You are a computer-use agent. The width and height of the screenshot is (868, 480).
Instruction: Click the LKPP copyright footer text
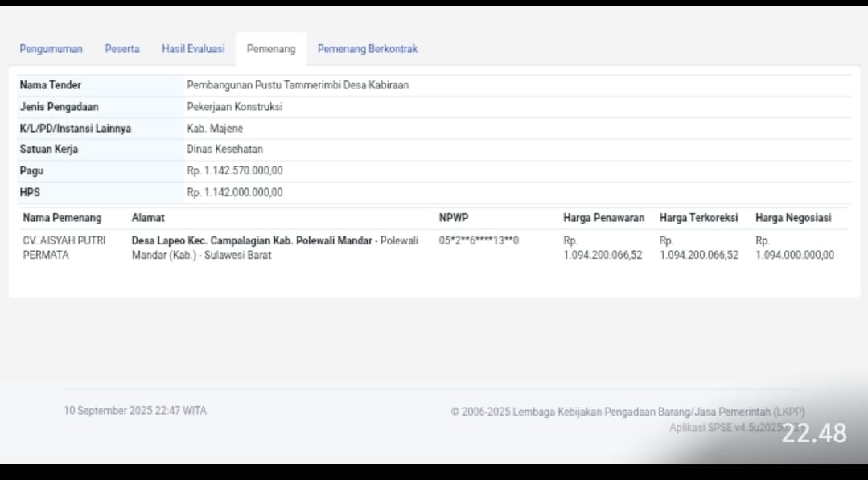(x=627, y=412)
